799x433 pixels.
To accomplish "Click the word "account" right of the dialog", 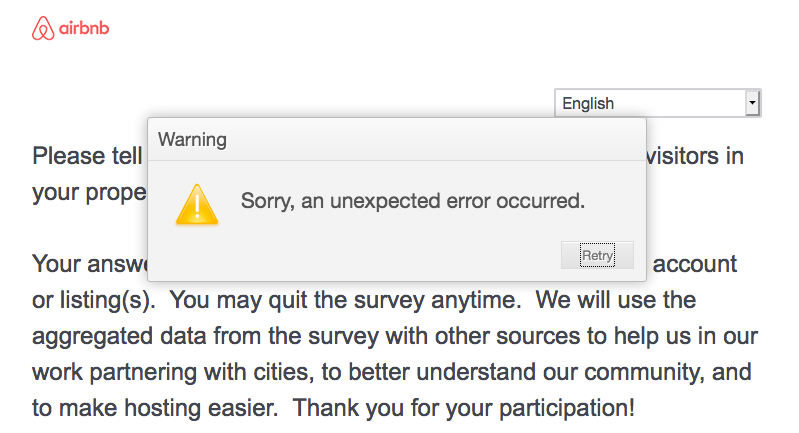I will point(695,264).
